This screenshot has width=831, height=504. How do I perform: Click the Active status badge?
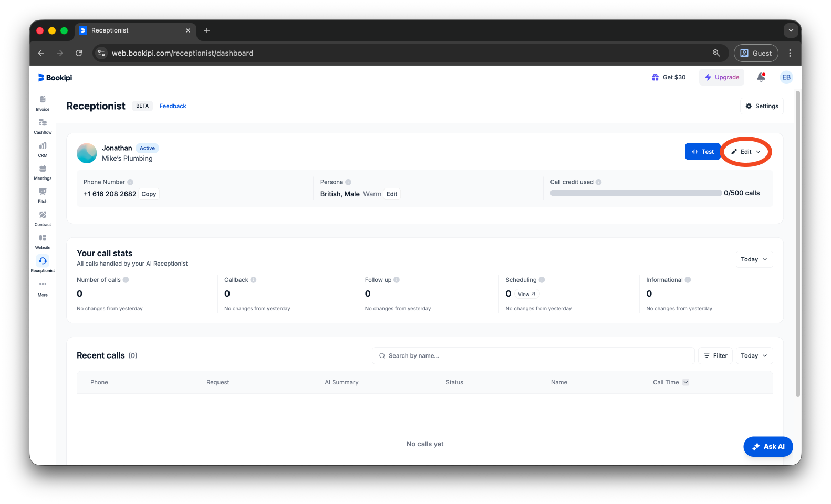[147, 148]
